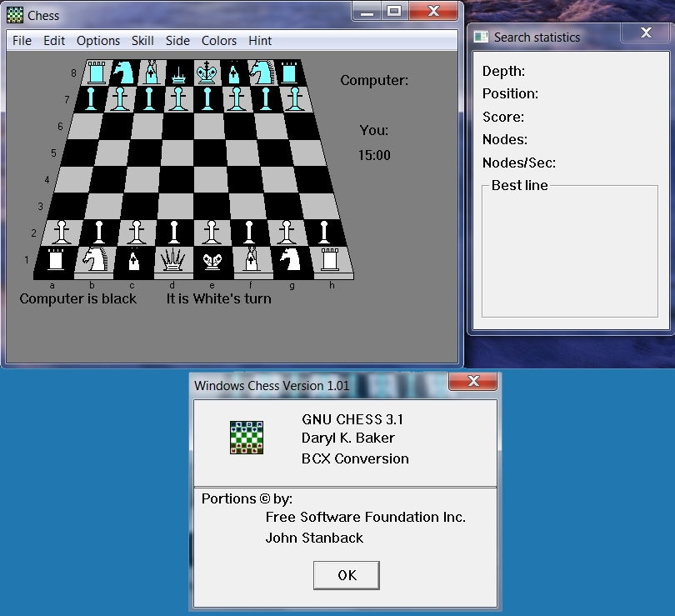Select the white queen on d1
This screenshot has width=675, height=616.
[x=172, y=259]
